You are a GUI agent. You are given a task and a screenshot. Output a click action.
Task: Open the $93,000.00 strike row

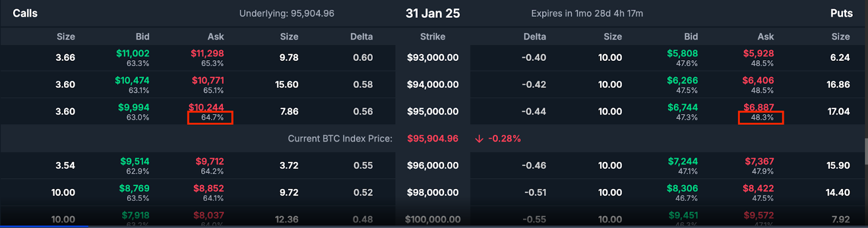click(432, 58)
